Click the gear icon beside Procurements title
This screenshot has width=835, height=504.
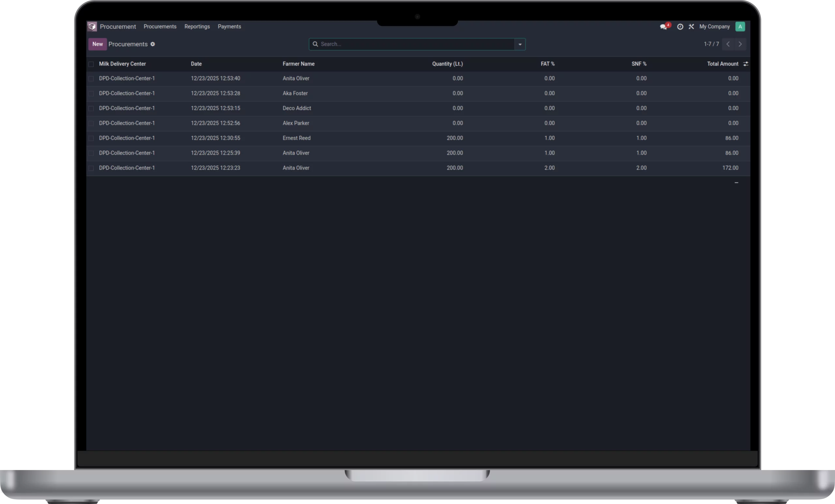153,44
